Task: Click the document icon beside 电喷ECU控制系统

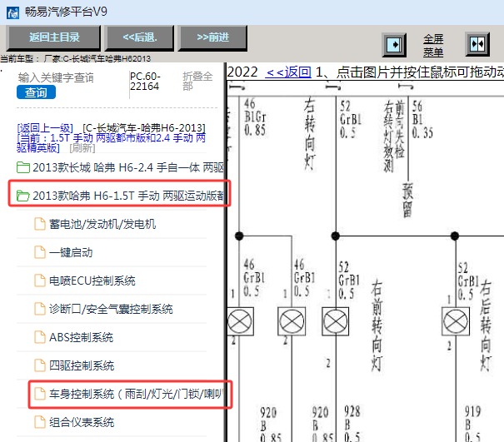Action: [x=40, y=281]
